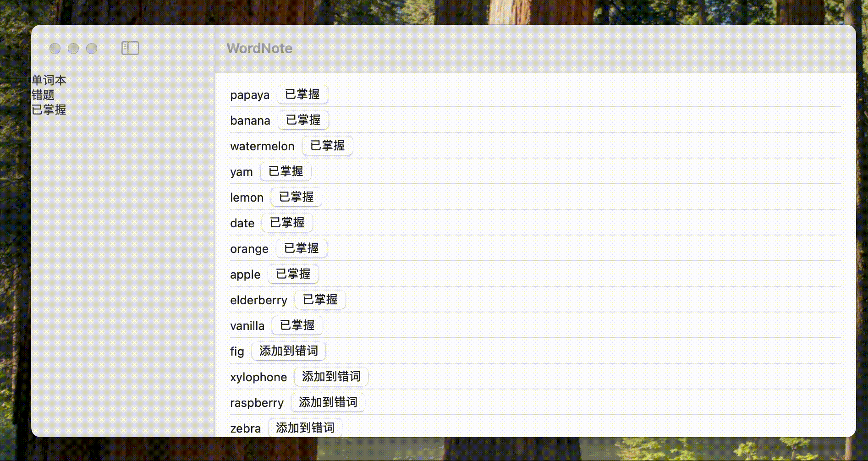Mark lemon as 已掌握
The height and width of the screenshot is (461, 868).
296,197
